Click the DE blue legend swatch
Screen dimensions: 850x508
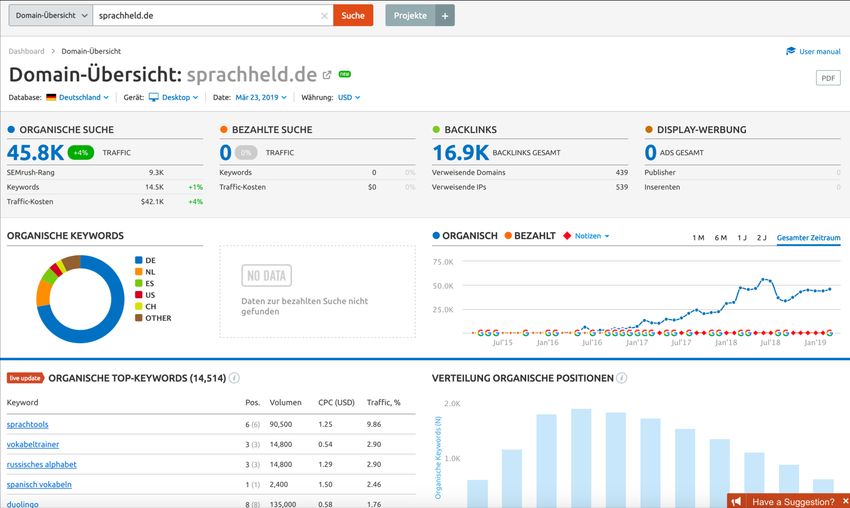139,260
